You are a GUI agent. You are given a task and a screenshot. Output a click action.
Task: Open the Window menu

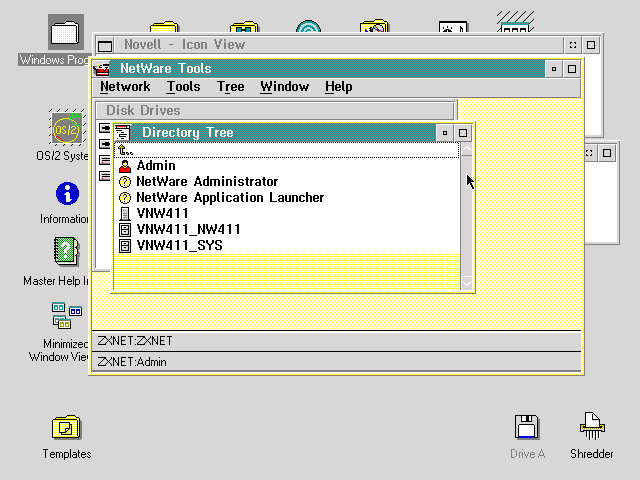(284, 87)
